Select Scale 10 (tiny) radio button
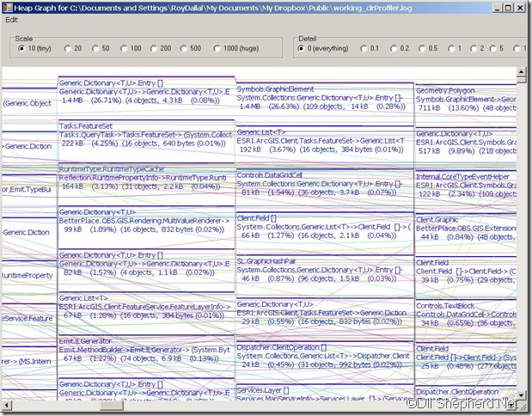This screenshot has height=416, width=532. click(34, 48)
